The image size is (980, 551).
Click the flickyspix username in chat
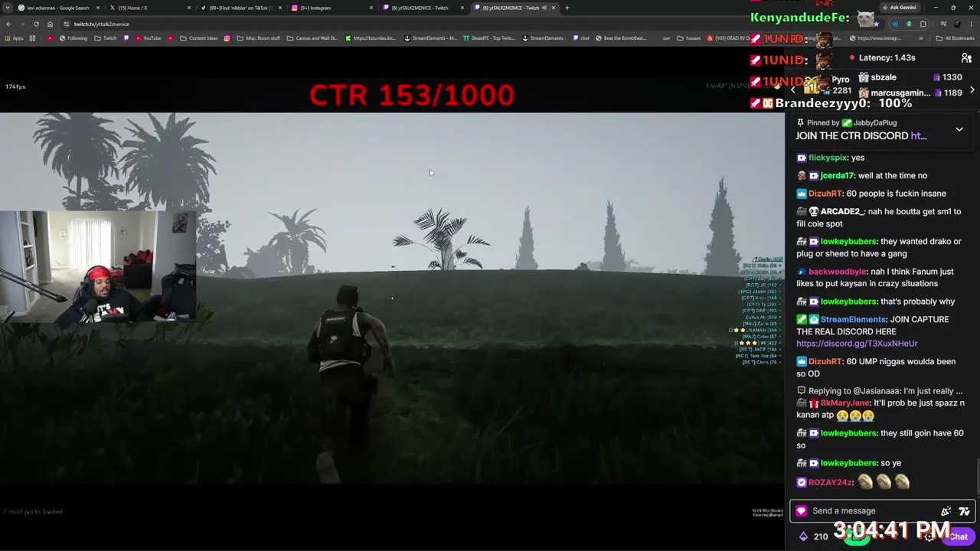(828, 158)
